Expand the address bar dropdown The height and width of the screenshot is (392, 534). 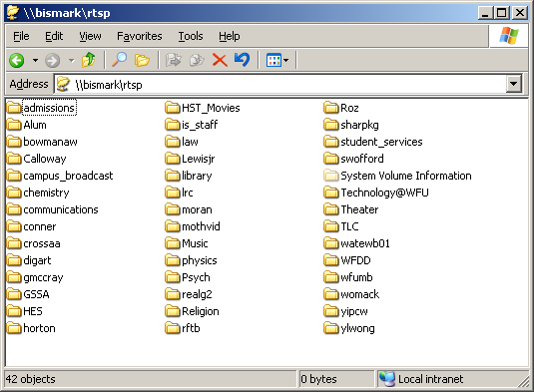coord(514,84)
